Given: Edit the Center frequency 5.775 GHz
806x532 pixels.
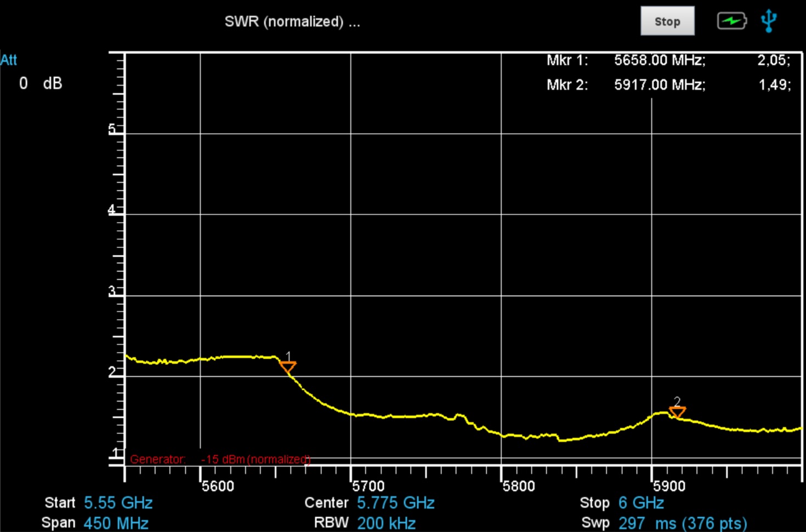Looking at the screenshot, I should (x=395, y=503).
